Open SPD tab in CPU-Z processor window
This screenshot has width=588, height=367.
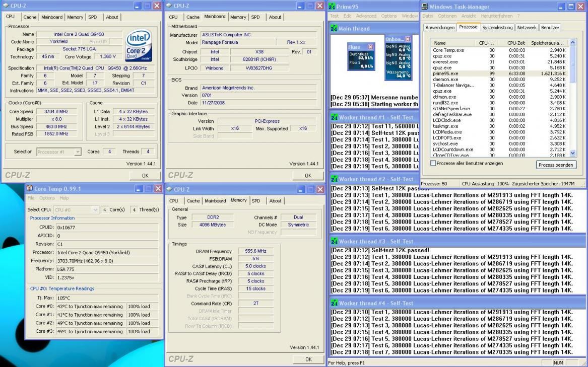coord(93,17)
